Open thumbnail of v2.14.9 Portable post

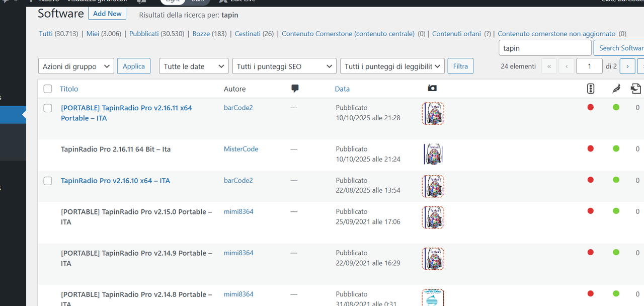(433, 259)
